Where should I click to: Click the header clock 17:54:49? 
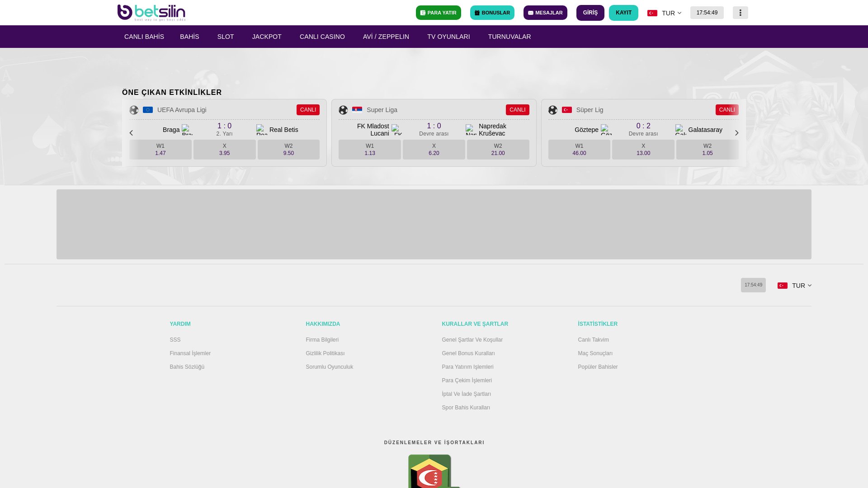click(707, 13)
